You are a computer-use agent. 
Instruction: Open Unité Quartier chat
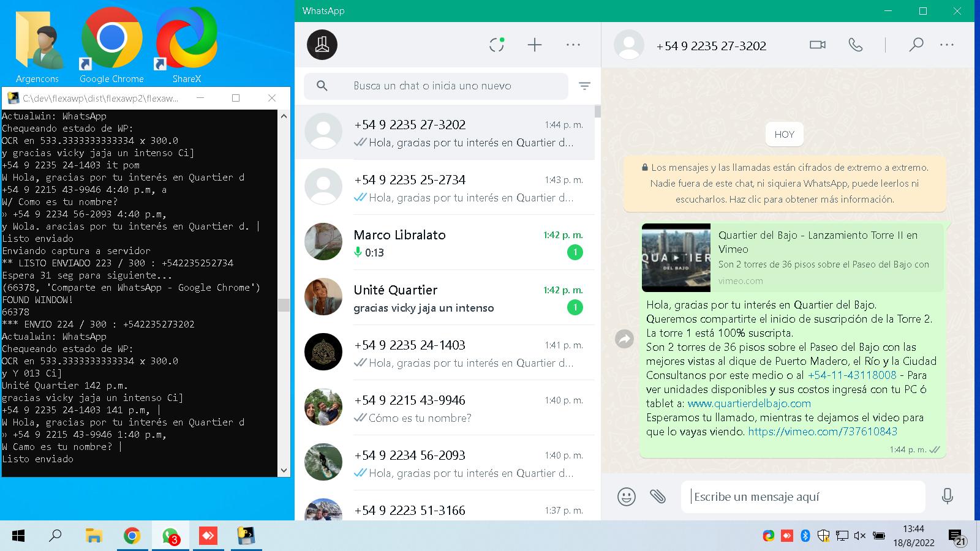click(x=445, y=298)
